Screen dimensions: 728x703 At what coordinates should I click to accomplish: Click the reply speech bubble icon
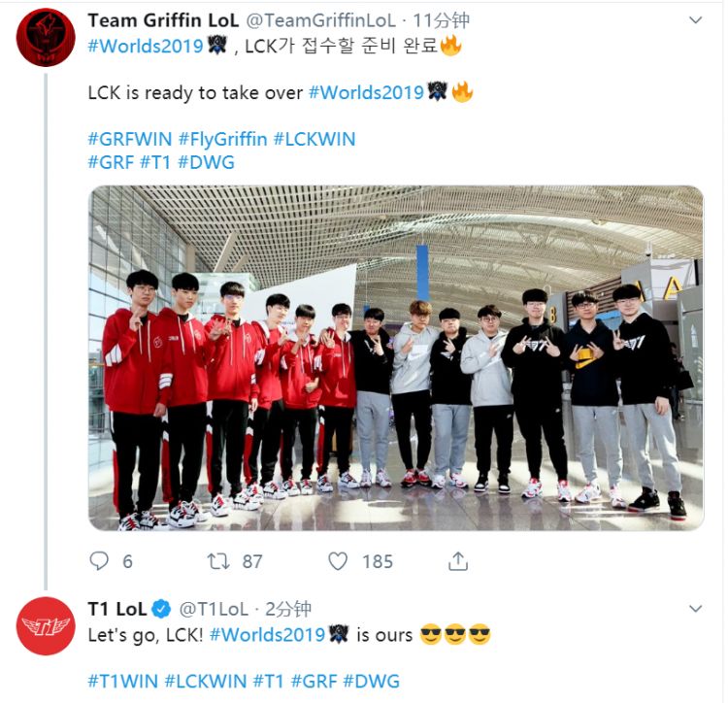tap(98, 561)
